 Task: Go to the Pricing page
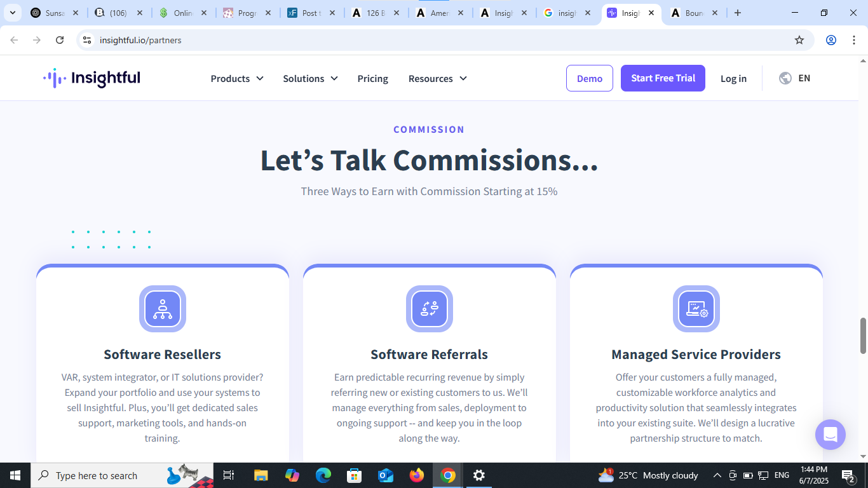373,79
